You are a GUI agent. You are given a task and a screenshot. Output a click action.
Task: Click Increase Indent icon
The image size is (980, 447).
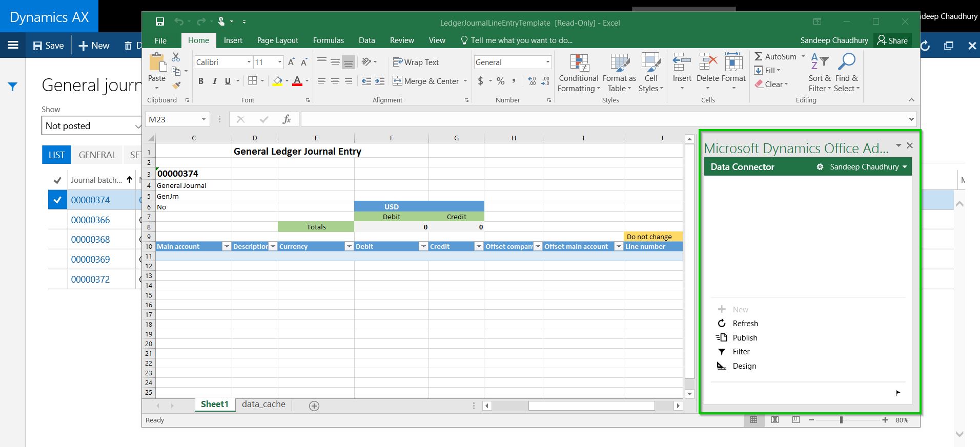380,81
